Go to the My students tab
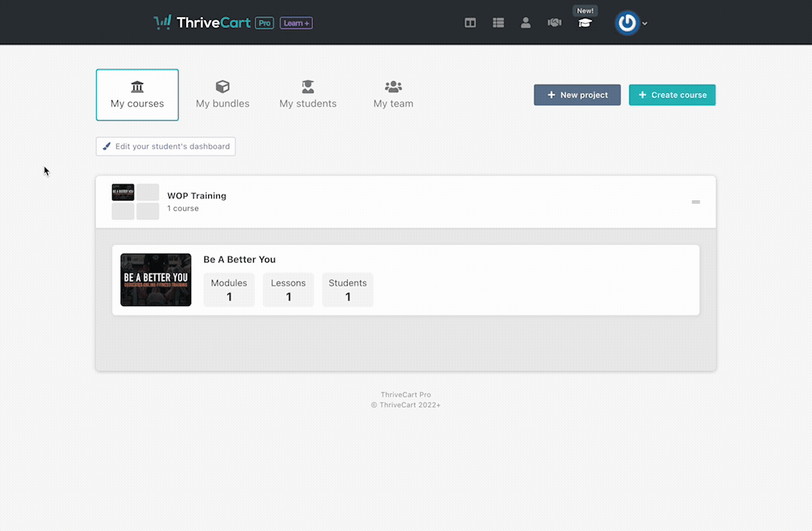This screenshot has width=812, height=531. pyautogui.click(x=308, y=94)
